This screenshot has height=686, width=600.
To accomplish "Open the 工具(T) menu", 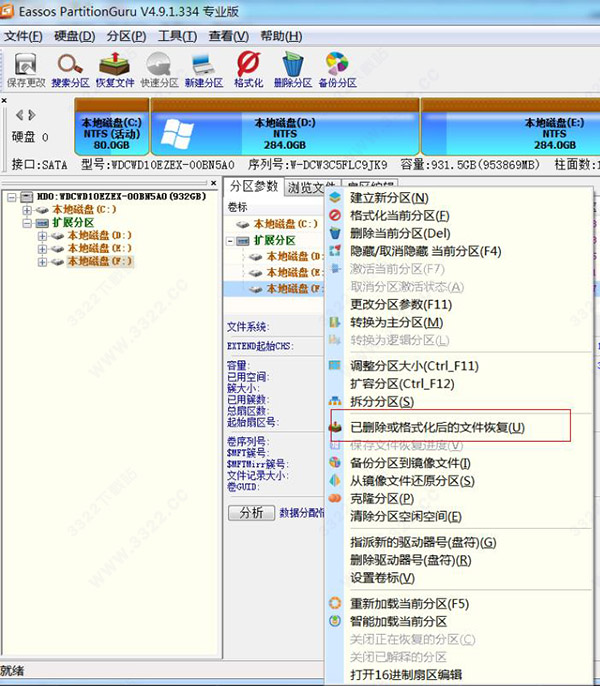I will pyautogui.click(x=177, y=36).
